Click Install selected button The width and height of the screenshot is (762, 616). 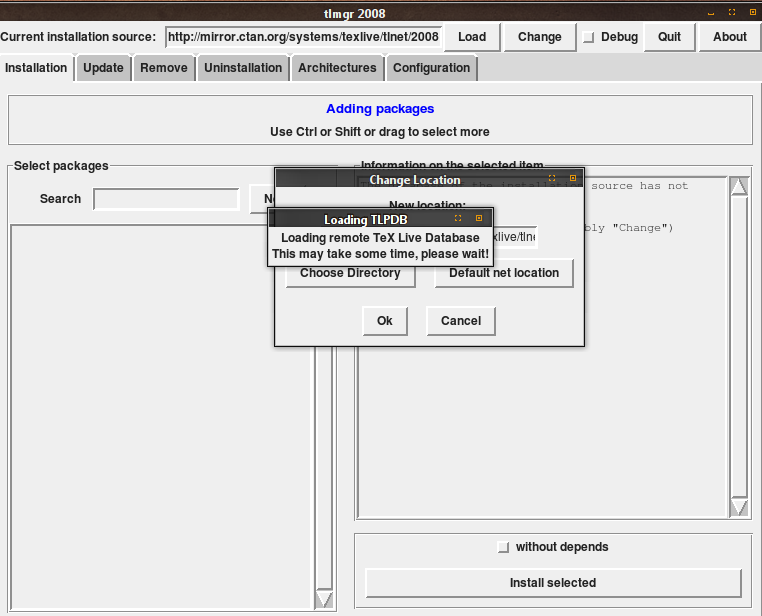click(553, 583)
